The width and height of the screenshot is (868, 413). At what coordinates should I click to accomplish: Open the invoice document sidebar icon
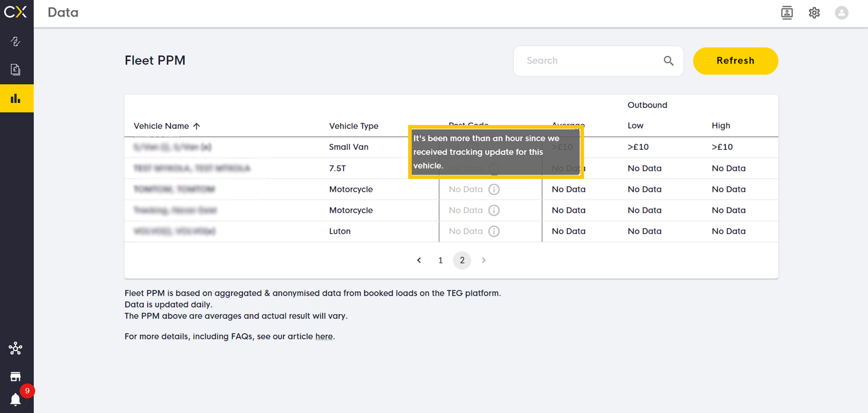tap(16, 69)
